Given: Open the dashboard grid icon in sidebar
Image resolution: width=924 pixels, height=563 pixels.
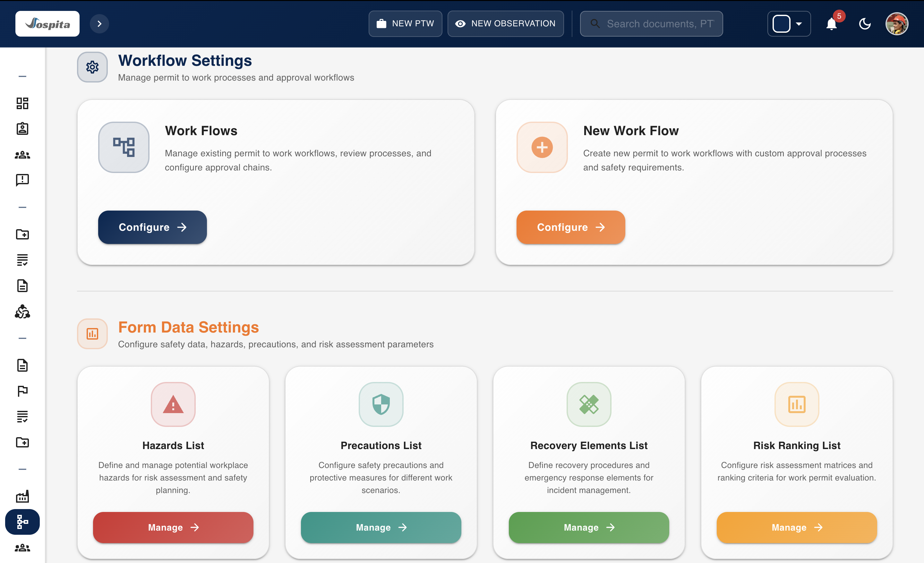Looking at the screenshot, I should (22, 103).
